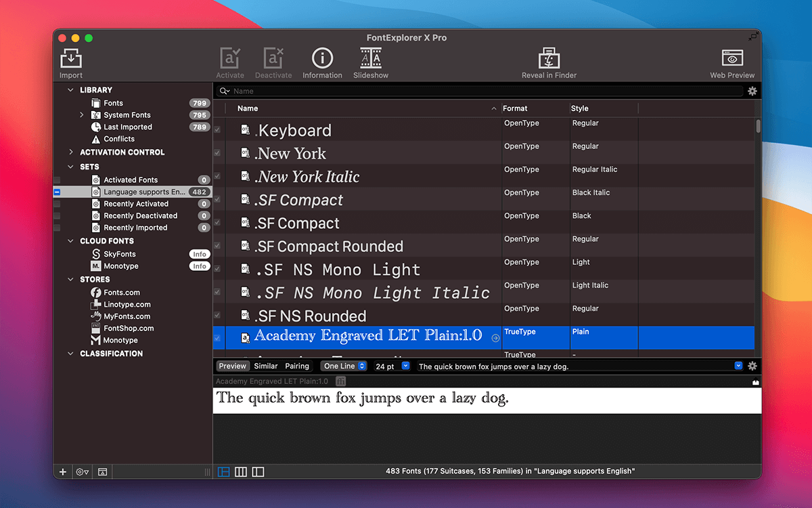Click the font list vertical scrollbar

pos(758,126)
